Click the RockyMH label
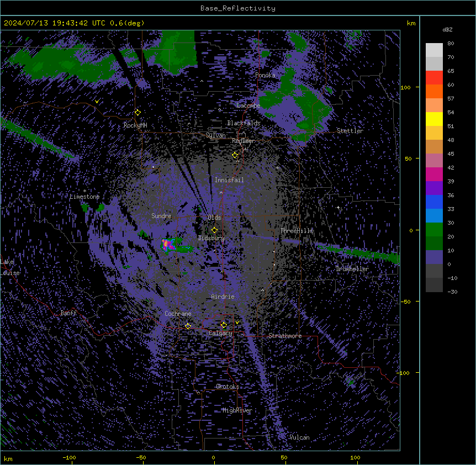The height and width of the screenshot is (465, 476). click(135, 125)
